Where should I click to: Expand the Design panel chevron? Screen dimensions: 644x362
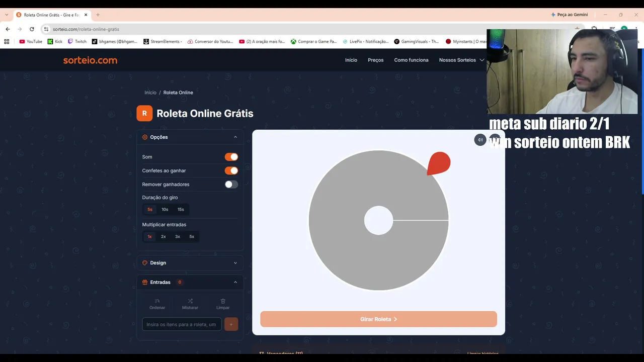pos(235,263)
